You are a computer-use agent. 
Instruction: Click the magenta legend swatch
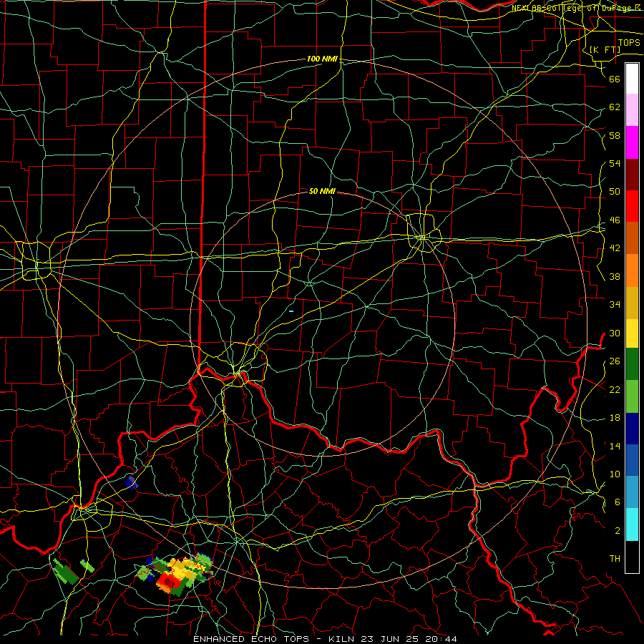[632, 142]
